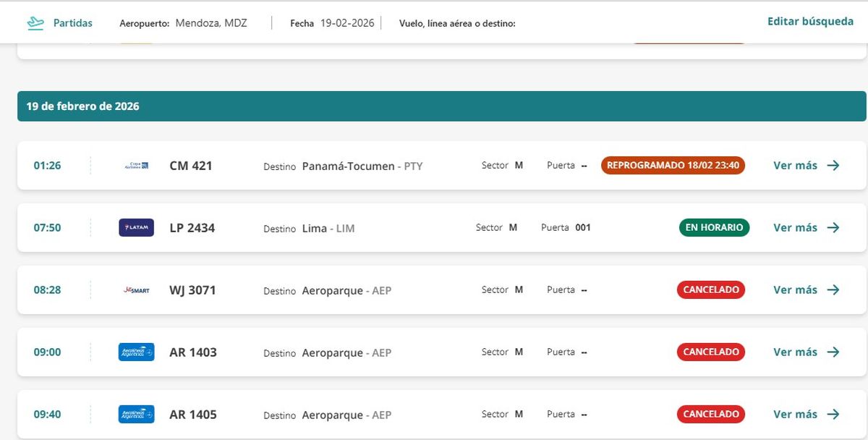
Task: Click the Vuelo, línea aérea o destino field
Action: click(x=457, y=24)
